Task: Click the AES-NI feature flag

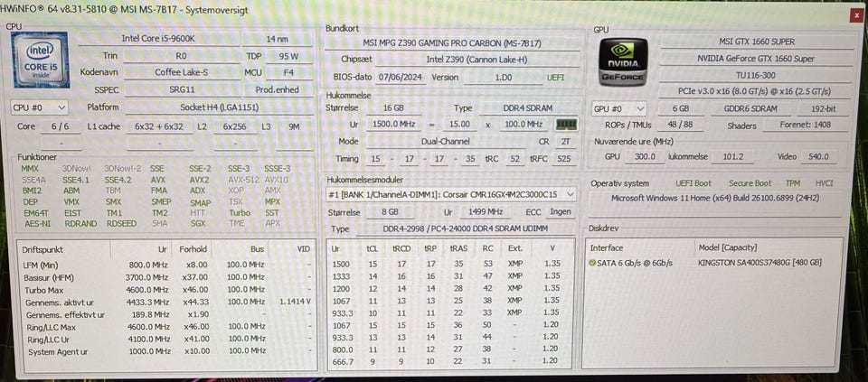Action: pos(37,224)
